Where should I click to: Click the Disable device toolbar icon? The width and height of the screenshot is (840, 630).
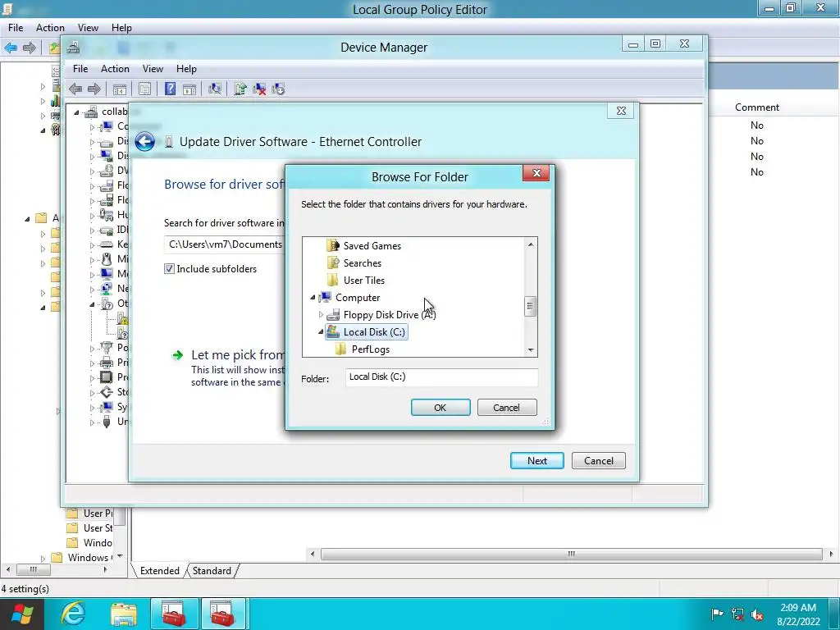click(x=278, y=89)
